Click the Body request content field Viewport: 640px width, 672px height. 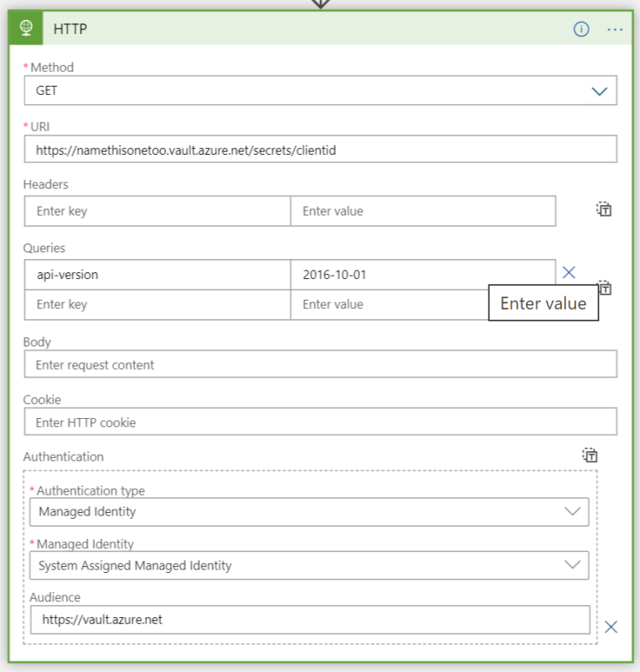click(x=320, y=364)
